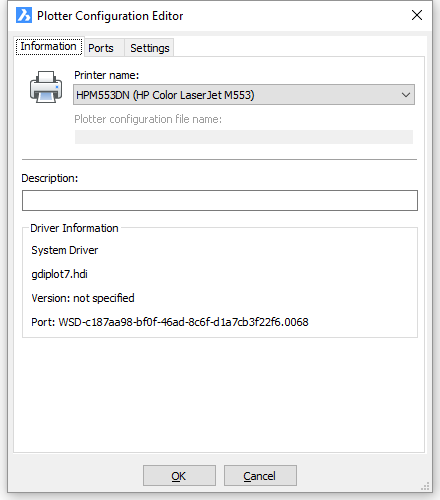Expand the Printer name dropdown arrow
Image resolution: width=440 pixels, height=500 pixels.
tap(406, 95)
